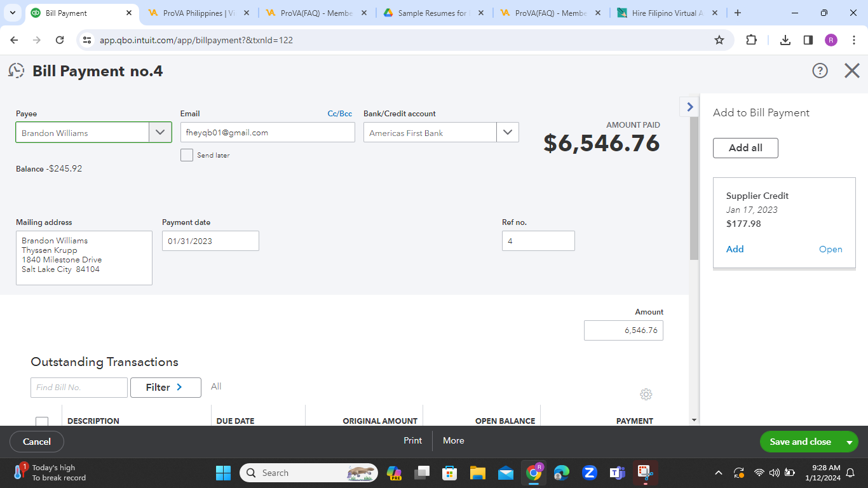
Task: Click the Cc/Bcc link
Action: coord(340,114)
